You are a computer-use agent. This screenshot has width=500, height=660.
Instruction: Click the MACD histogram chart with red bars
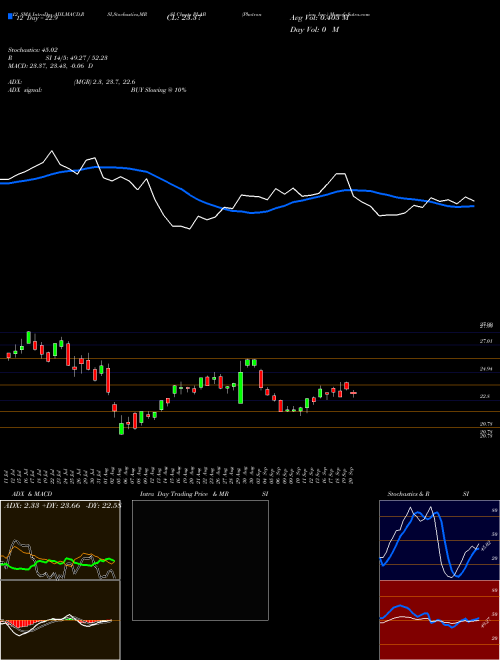pyautogui.click(x=60, y=620)
